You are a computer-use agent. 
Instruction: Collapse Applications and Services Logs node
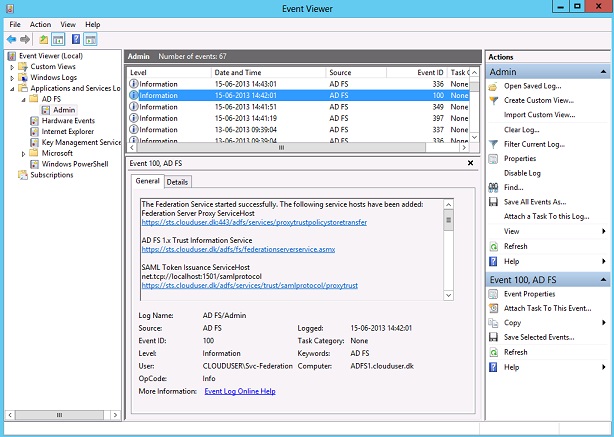(x=12, y=89)
